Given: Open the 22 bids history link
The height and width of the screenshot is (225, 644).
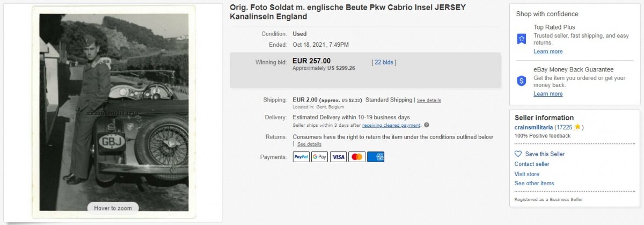Looking at the screenshot, I should [x=384, y=62].
